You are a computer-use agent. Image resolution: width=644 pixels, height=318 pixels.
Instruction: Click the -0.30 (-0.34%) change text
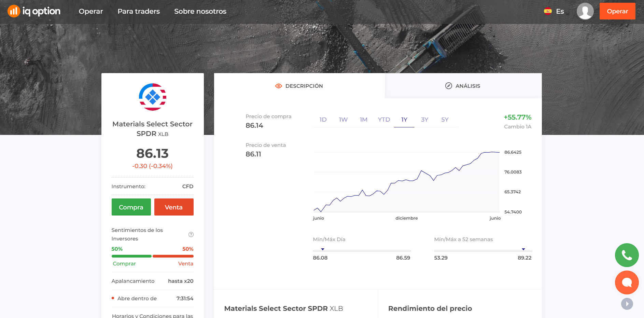[152, 166]
